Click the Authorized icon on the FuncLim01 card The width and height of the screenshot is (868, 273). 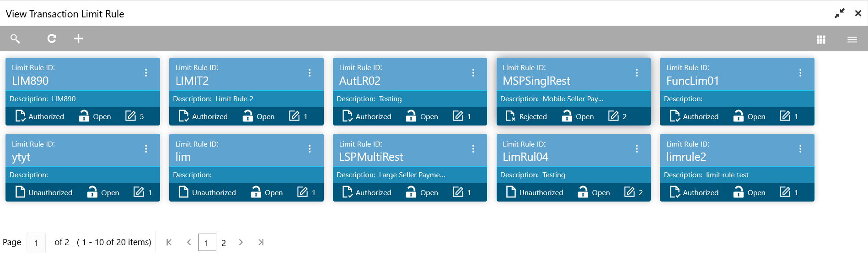click(x=675, y=116)
